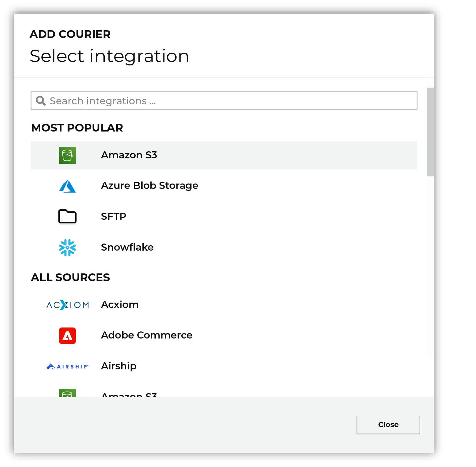Screen dimensions: 476x467
Task: Focus the Search integrations field
Action: tap(224, 101)
